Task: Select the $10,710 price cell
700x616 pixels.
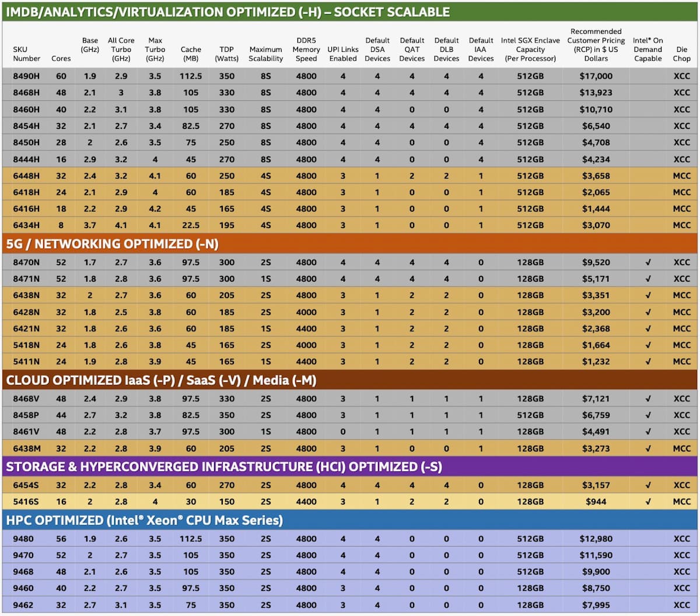Action: [596, 109]
